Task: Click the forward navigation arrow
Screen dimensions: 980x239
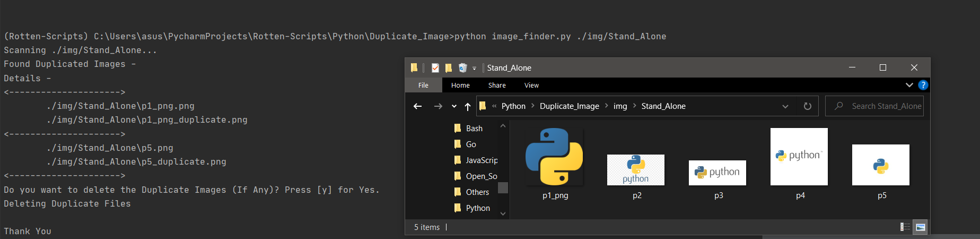Action: [x=438, y=106]
